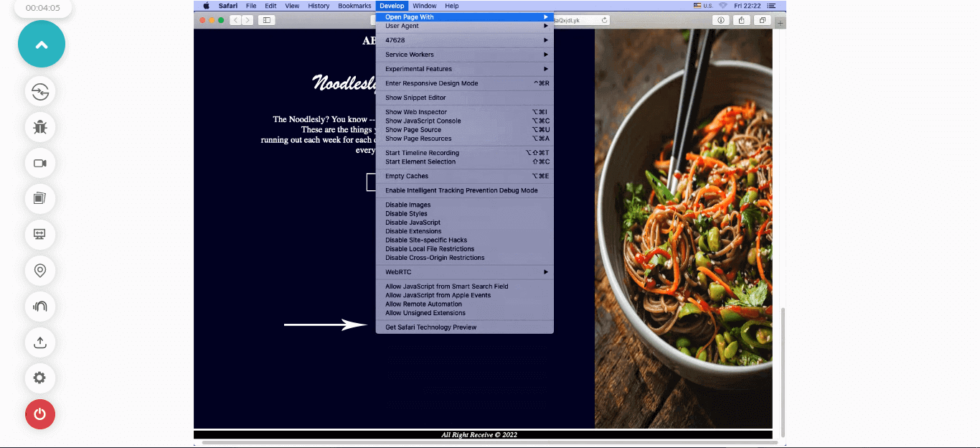The image size is (980, 448).
Task: Toggle Disable Cross-Origin Restrictions
Action: (465, 258)
